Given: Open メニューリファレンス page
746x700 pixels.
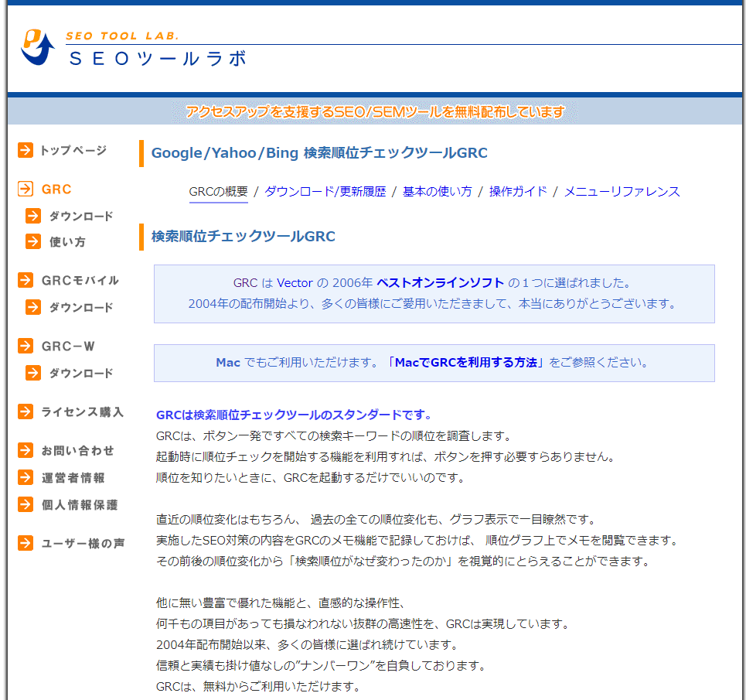Looking at the screenshot, I should coord(622,192).
